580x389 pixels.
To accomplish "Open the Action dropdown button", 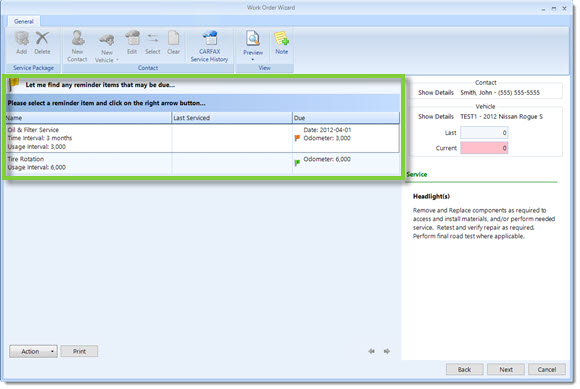I will [x=33, y=351].
